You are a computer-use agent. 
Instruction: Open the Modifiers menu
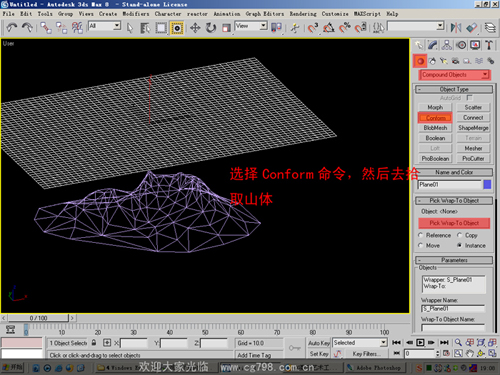coord(136,14)
